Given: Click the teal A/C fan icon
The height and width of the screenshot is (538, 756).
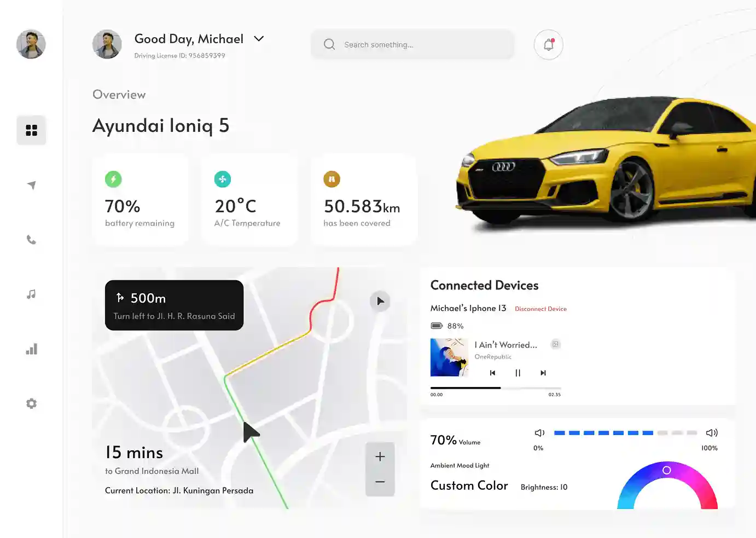Looking at the screenshot, I should coord(223,179).
